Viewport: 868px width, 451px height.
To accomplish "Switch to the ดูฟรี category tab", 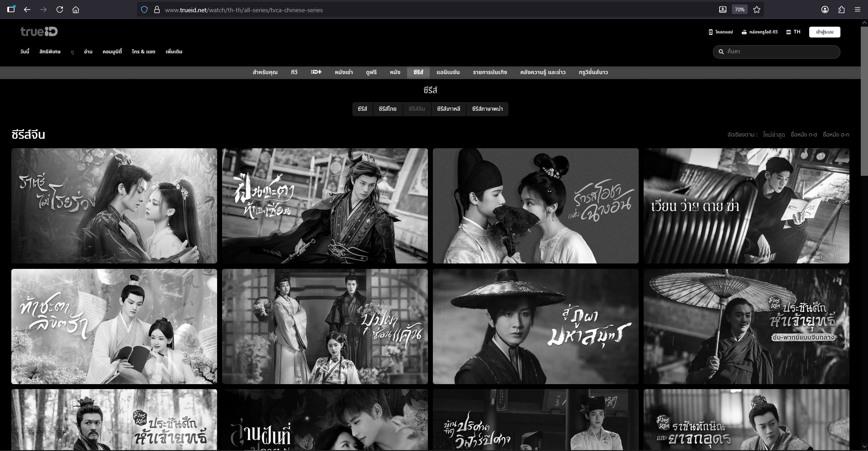I will [x=371, y=72].
